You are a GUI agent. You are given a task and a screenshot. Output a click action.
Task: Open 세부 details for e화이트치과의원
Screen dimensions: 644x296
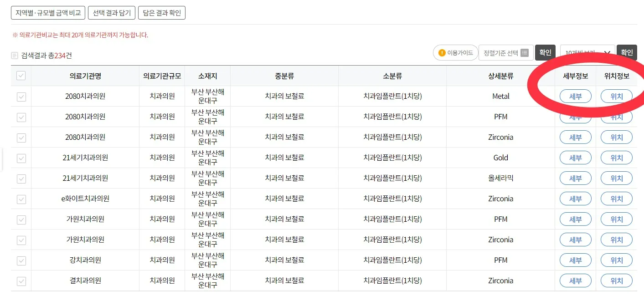[x=576, y=199]
